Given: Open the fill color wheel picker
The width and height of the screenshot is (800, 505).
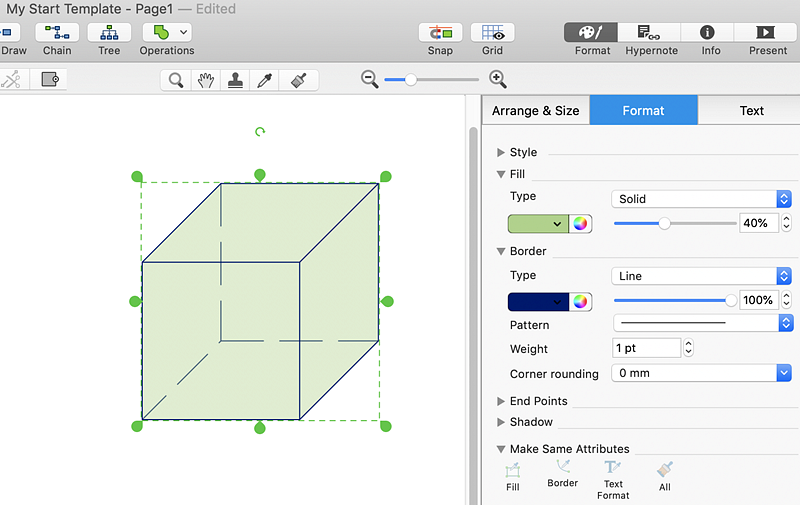Looking at the screenshot, I should [x=580, y=223].
